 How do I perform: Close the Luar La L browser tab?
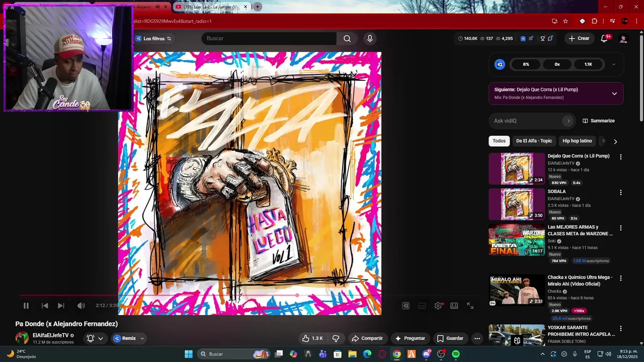point(246,7)
